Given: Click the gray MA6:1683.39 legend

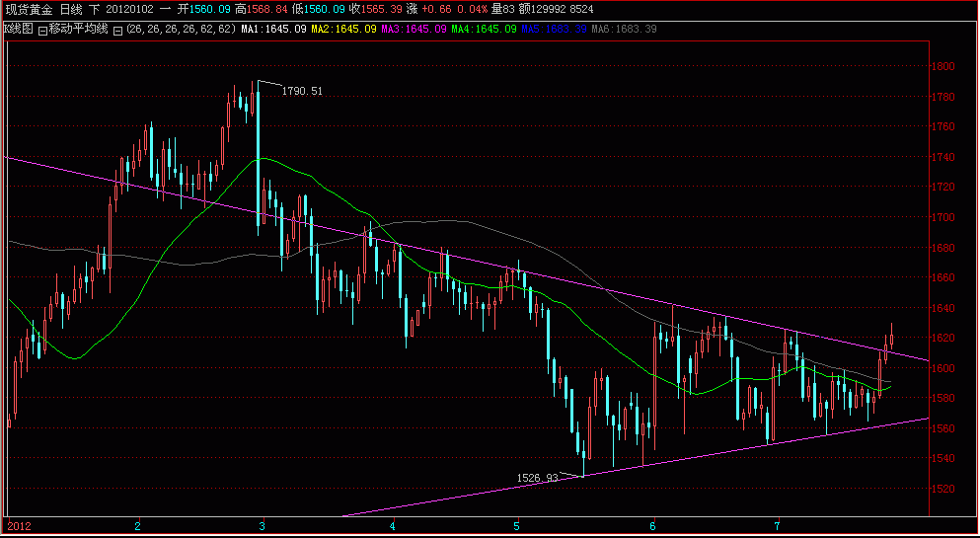Looking at the screenshot, I should point(624,30).
